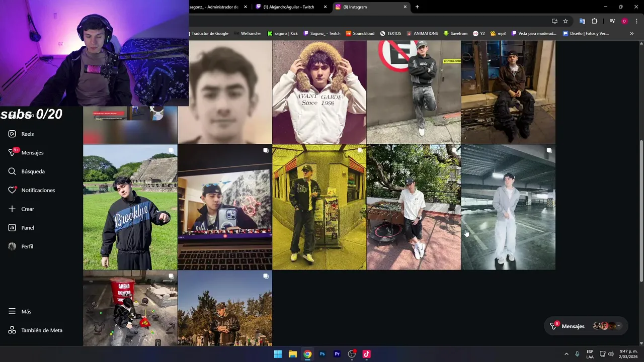Open the sagonz | Kick bookmark
The height and width of the screenshot is (362, 644).
(x=283, y=34)
